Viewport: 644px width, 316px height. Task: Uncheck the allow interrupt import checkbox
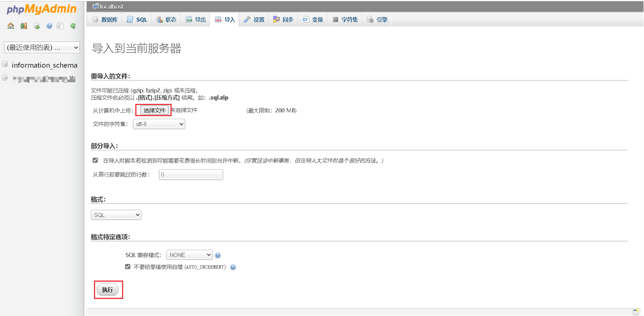pyautogui.click(x=95, y=160)
